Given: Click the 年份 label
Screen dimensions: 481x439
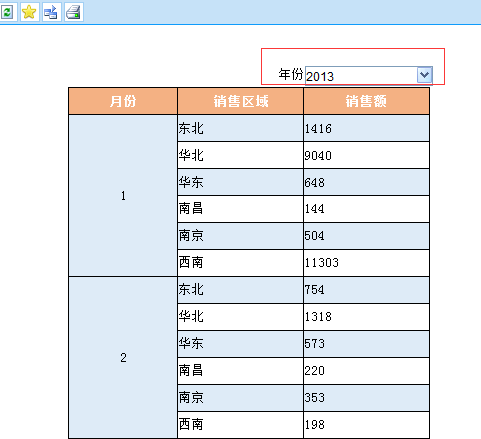Looking at the screenshot, I should 291,74.
